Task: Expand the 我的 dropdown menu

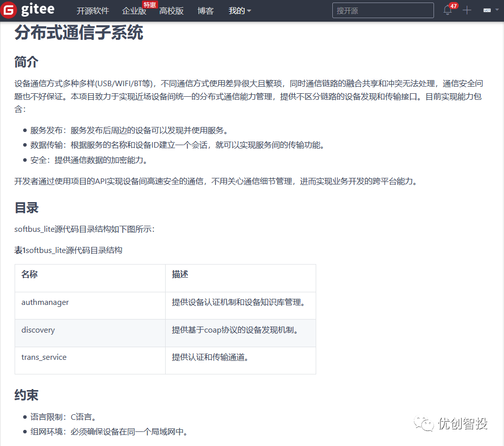Action: 240,11
